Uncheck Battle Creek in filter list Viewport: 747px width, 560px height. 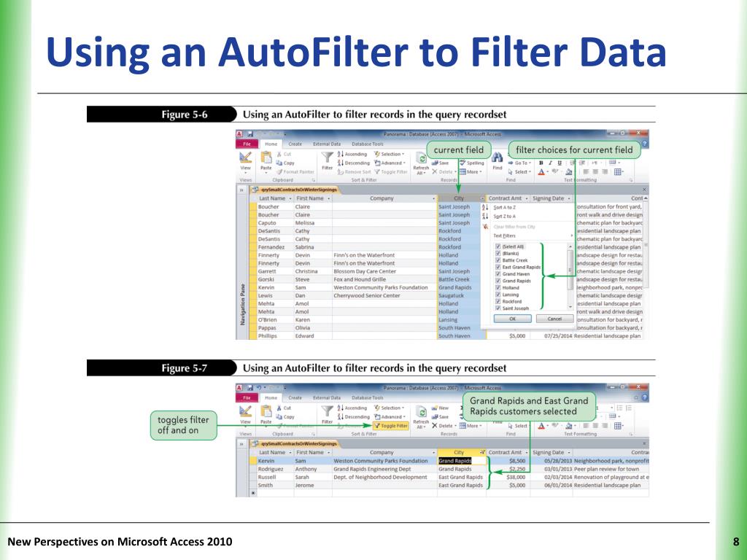498,260
